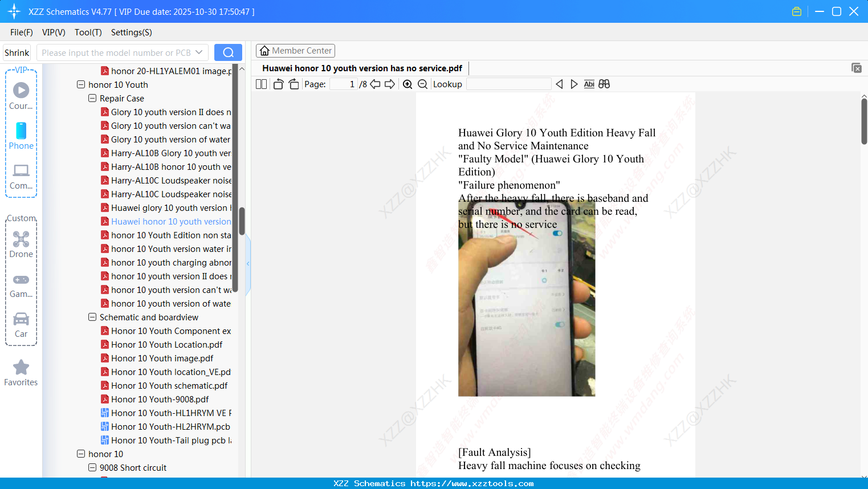Collapse the Repair Case folder

92,98
